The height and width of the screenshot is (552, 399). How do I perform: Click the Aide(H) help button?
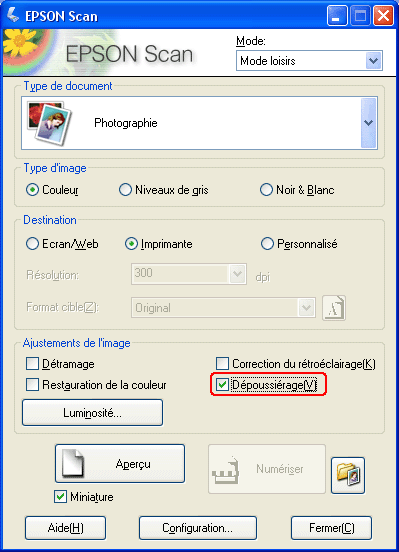coord(66,528)
